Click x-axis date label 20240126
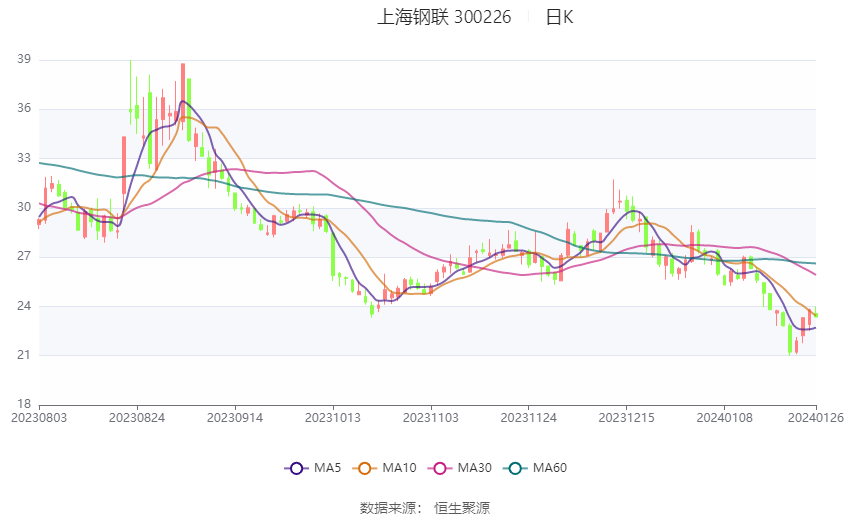Screen dimensions: 850x516 pos(816,418)
